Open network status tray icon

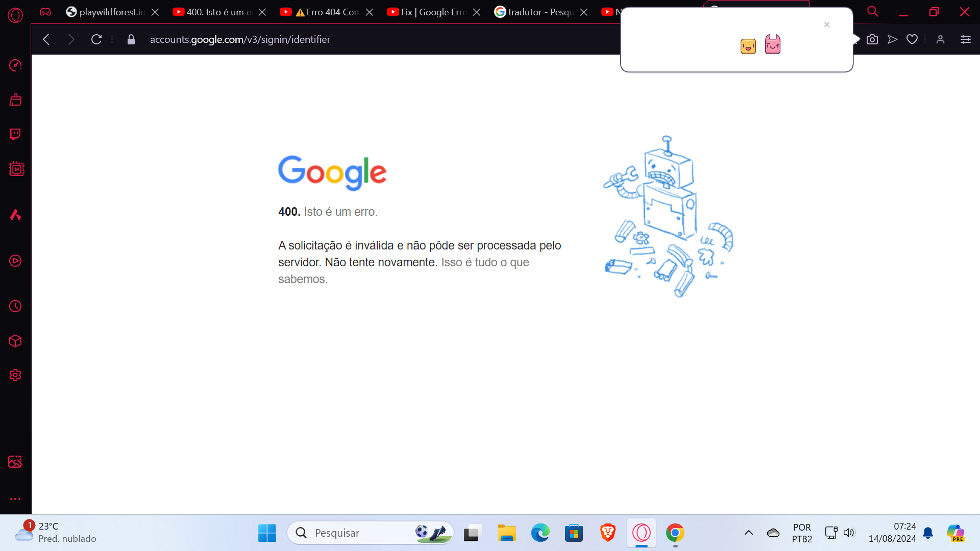831,533
